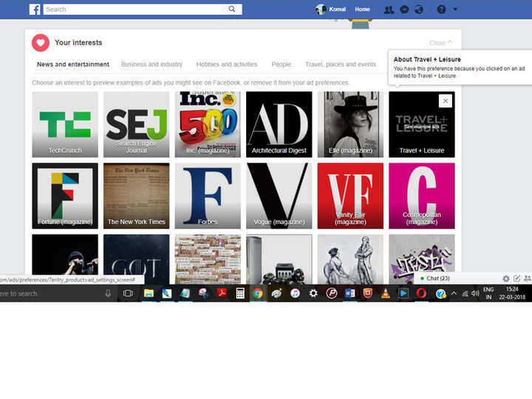This screenshot has width=532, height=399.
Task: Select the Architectural Digest tile
Action: click(279, 125)
